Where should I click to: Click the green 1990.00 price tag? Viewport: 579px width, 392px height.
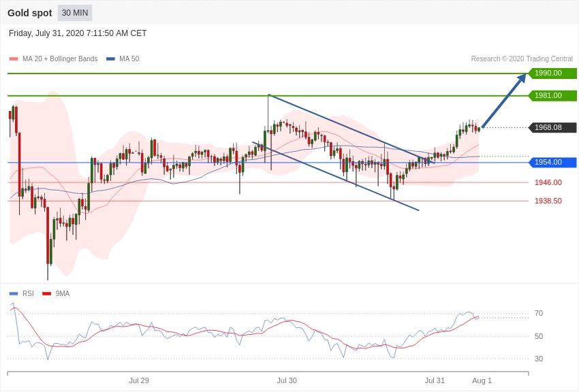pyautogui.click(x=553, y=73)
